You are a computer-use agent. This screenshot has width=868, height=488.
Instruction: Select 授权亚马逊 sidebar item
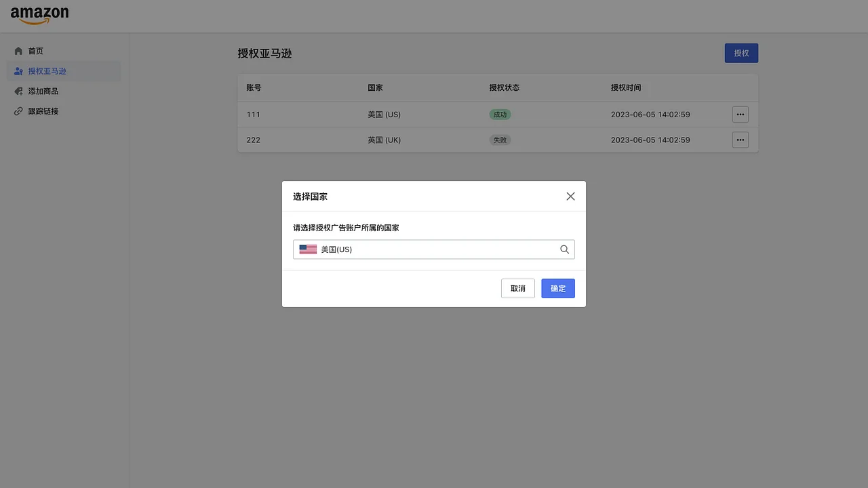point(64,71)
